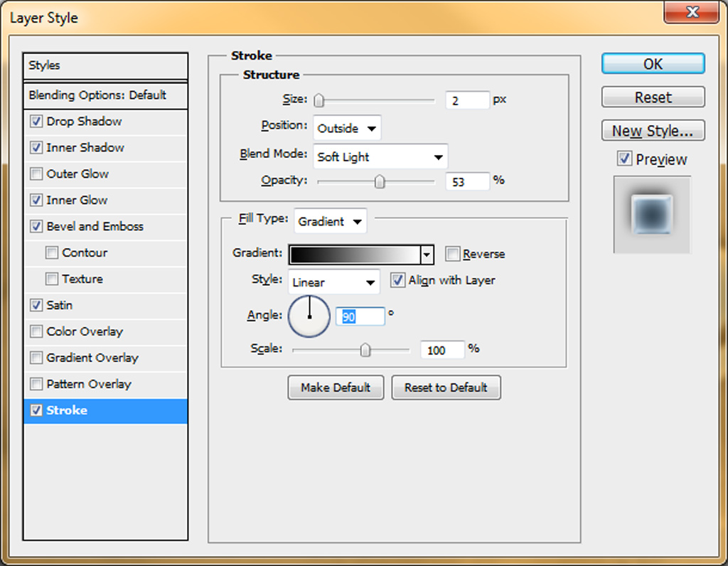Disable the Bevel and Emboss checkbox
This screenshot has width=728, height=566.
point(36,227)
